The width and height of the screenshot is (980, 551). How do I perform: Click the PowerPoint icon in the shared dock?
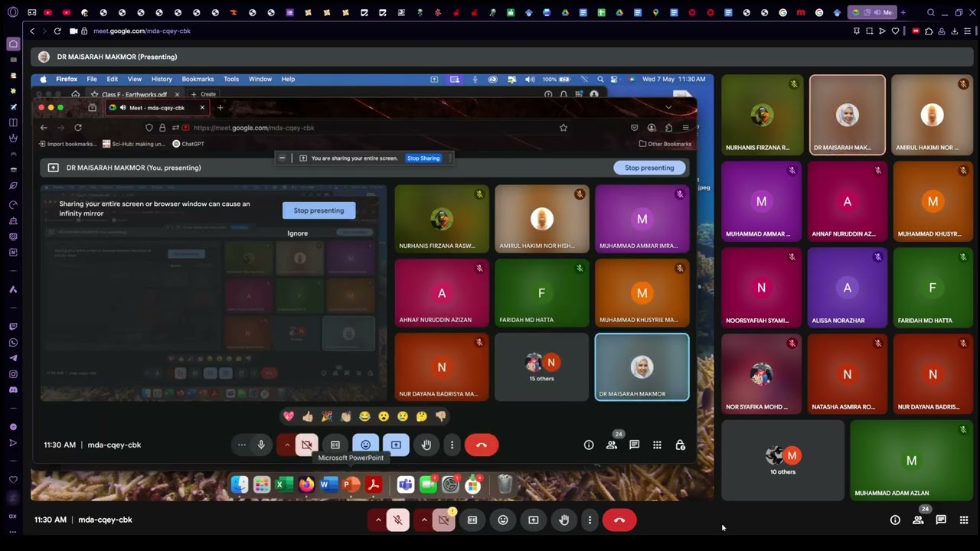[x=351, y=484]
